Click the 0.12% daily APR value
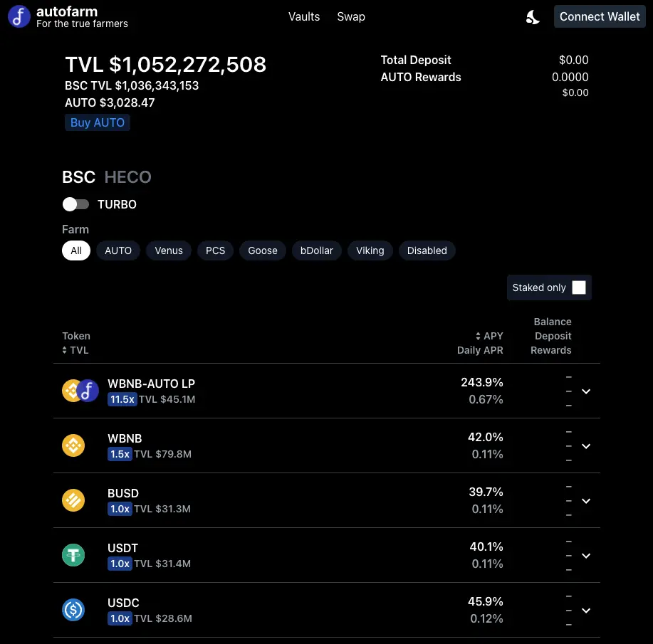This screenshot has width=653, height=644. point(487,618)
